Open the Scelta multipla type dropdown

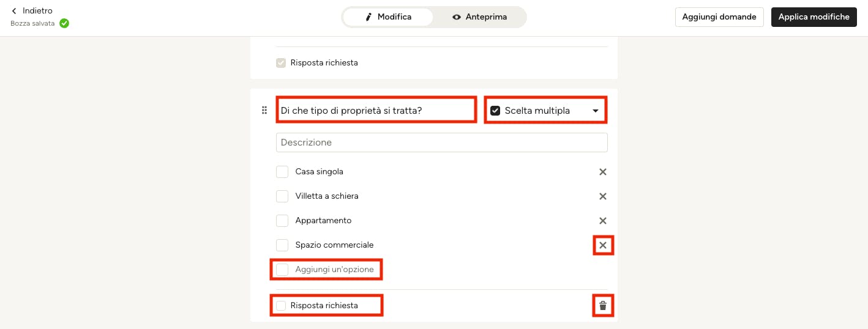pyautogui.click(x=545, y=111)
